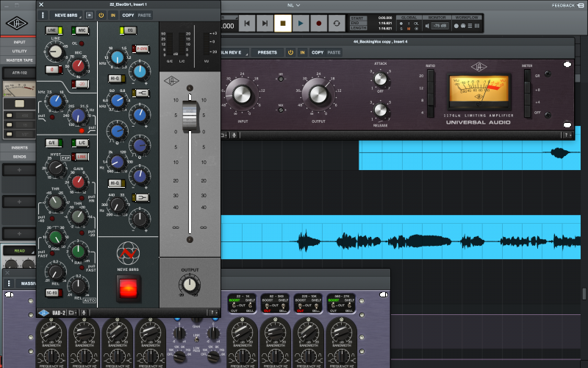This screenshot has width=588, height=368.
Task: Open the folder dropdown in the Neve footer
Action: (x=72, y=312)
